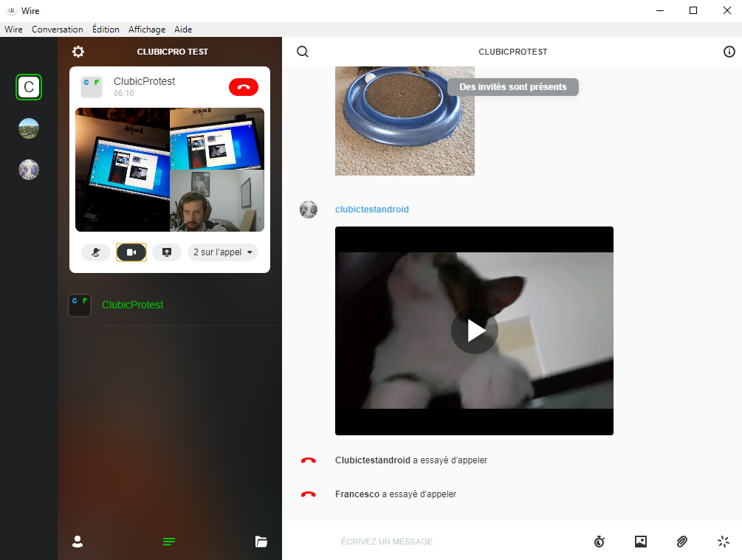
Task: Open the cat toy image
Action: pyautogui.click(x=405, y=121)
